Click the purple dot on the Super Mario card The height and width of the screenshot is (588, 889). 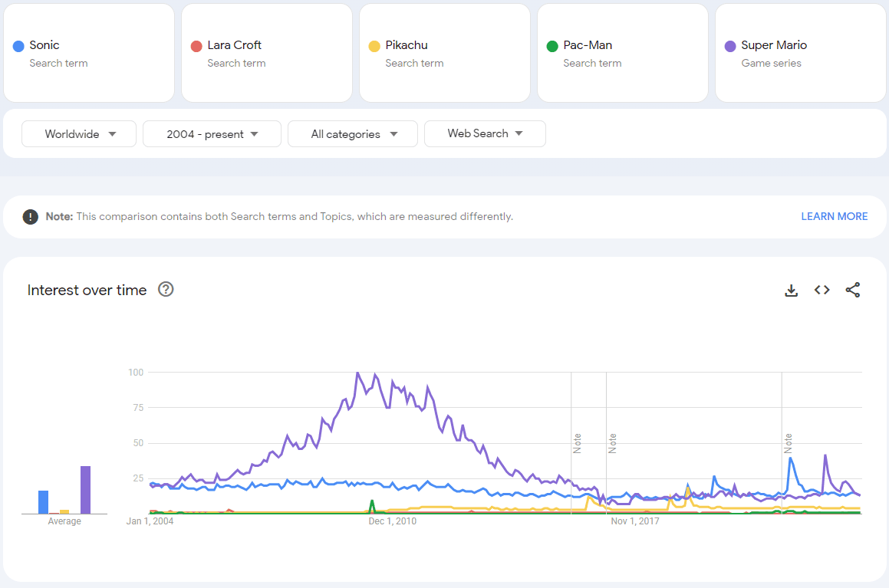pyautogui.click(x=730, y=46)
